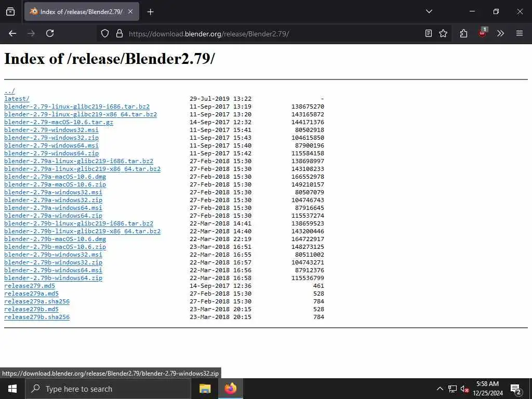Screen dimensions: 532x399
Task: Go to parent directory ../ link
Action: click(9, 91)
